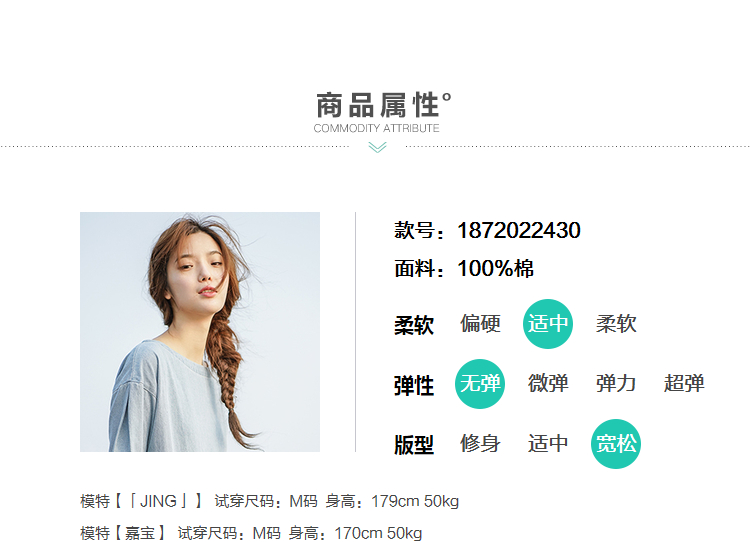Click the 弹性 row label
750x542 pixels.
click(x=414, y=386)
